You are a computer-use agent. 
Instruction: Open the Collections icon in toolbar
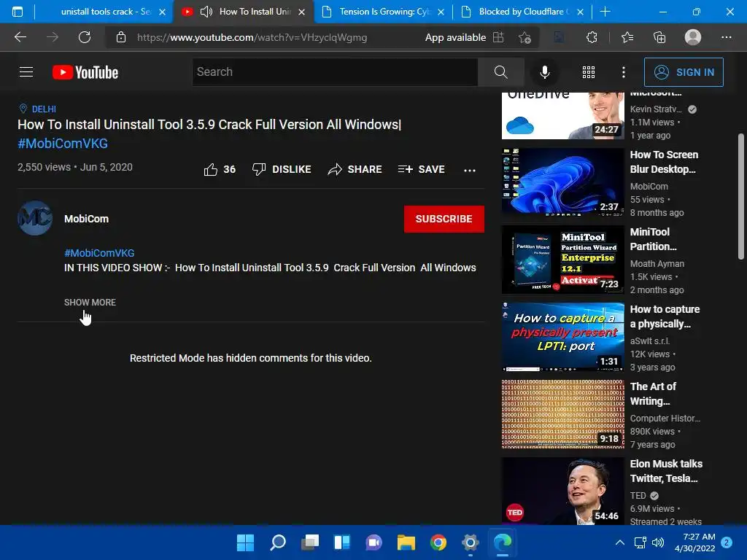point(659,37)
